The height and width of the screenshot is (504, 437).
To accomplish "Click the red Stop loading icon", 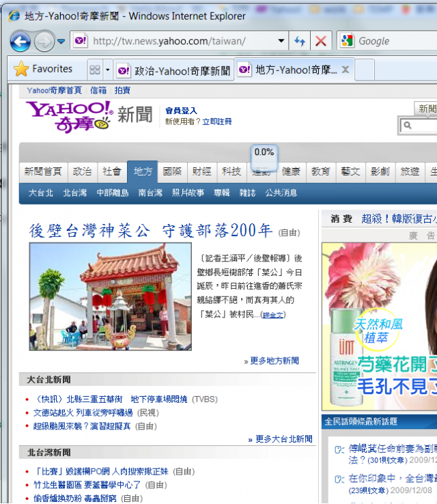I will 321,41.
